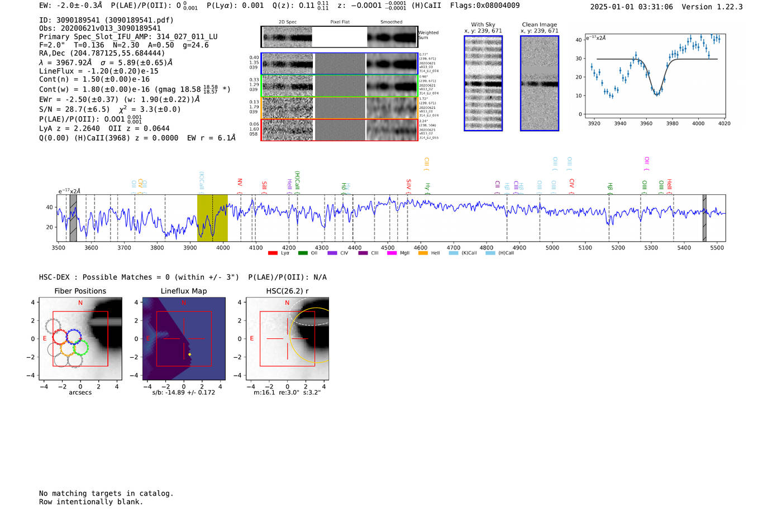The width and height of the screenshot is (782, 532).
Task: Click the red fiber circle in Fiber Positions
Action: (60, 337)
